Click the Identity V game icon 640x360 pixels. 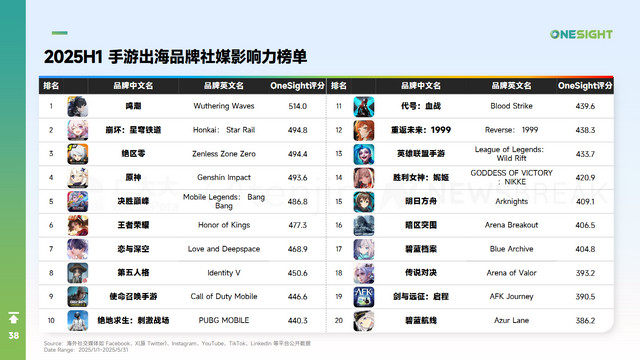(78, 273)
